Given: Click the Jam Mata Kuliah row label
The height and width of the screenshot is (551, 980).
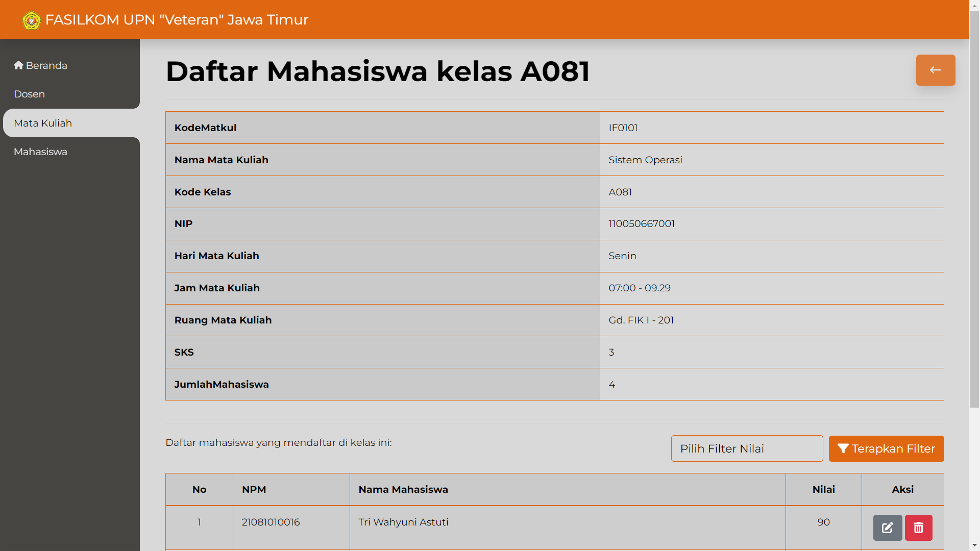Looking at the screenshot, I should pos(216,288).
